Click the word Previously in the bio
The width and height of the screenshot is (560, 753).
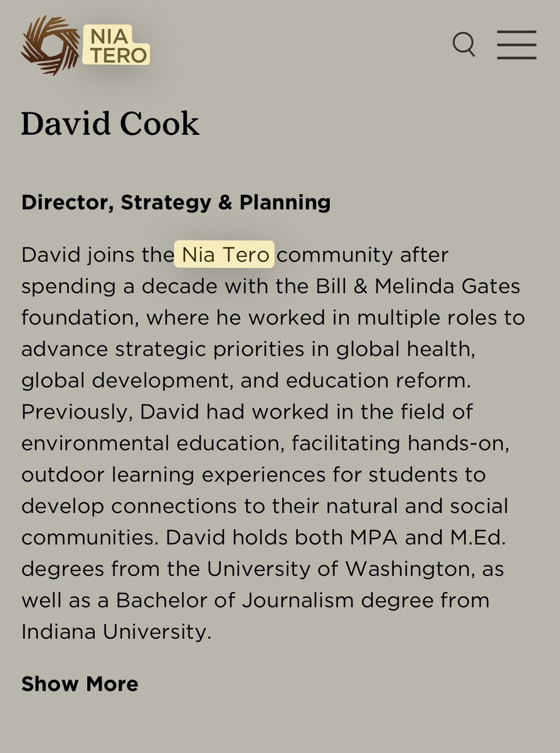[x=75, y=412]
